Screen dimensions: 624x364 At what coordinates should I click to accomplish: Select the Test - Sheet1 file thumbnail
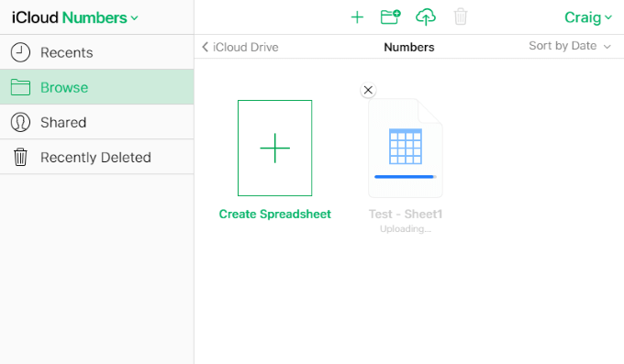coord(406,148)
